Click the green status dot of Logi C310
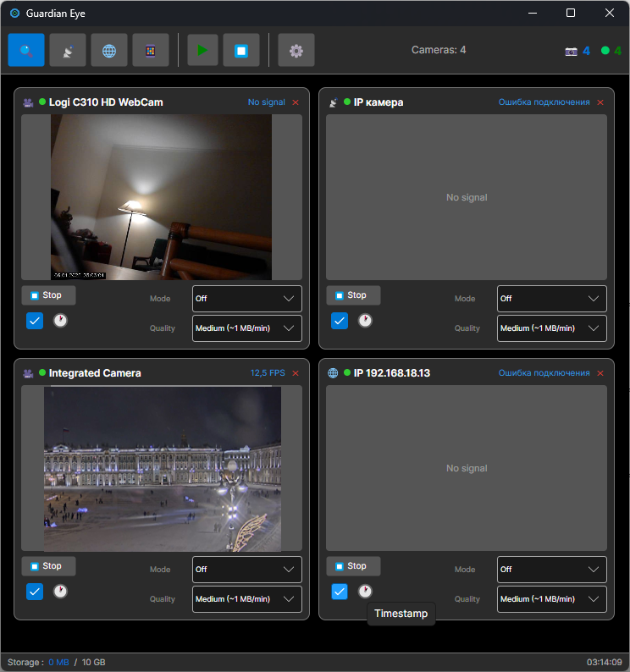The width and height of the screenshot is (630, 672). coord(42,102)
